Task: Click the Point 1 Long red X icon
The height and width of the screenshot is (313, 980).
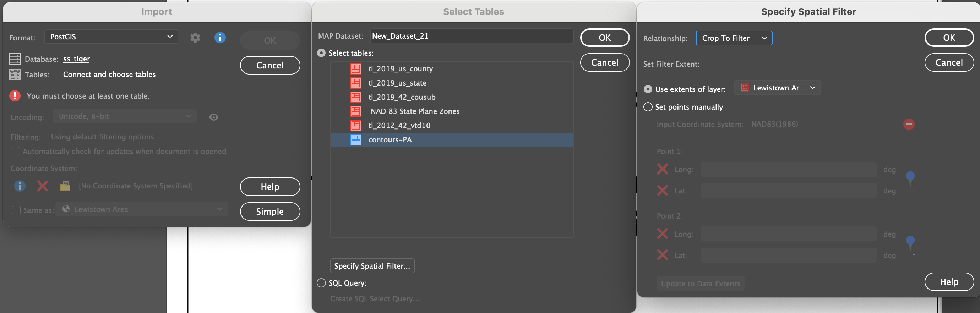Action: coord(662,169)
